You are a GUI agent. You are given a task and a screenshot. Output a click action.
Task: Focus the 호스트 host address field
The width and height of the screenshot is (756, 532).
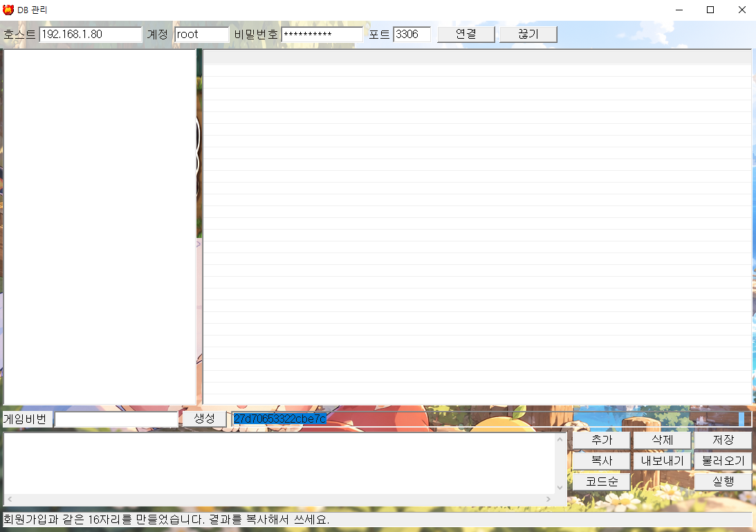[91, 35]
